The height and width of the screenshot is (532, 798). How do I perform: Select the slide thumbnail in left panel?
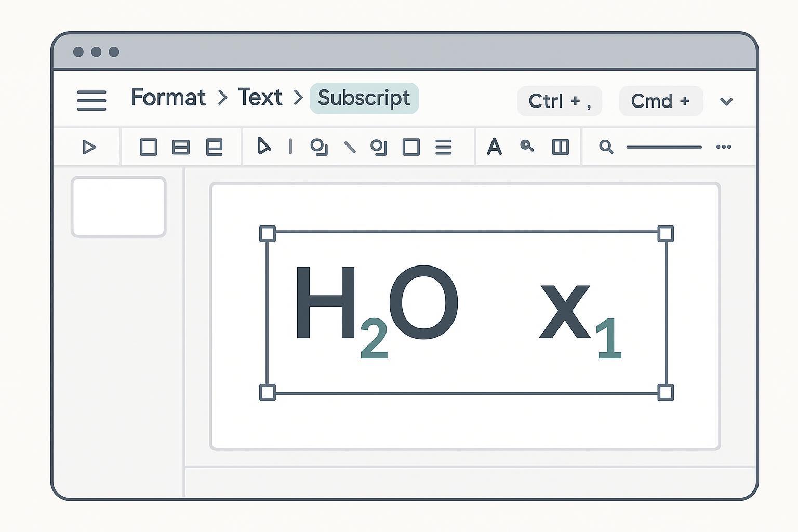click(x=118, y=207)
